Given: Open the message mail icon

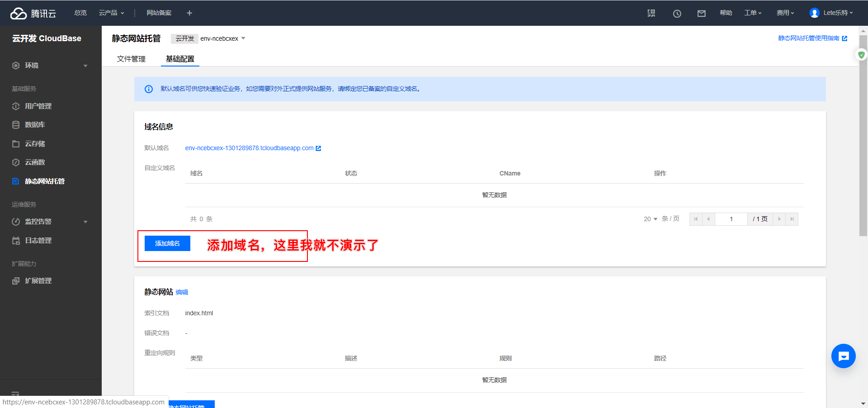Looking at the screenshot, I should point(701,14).
